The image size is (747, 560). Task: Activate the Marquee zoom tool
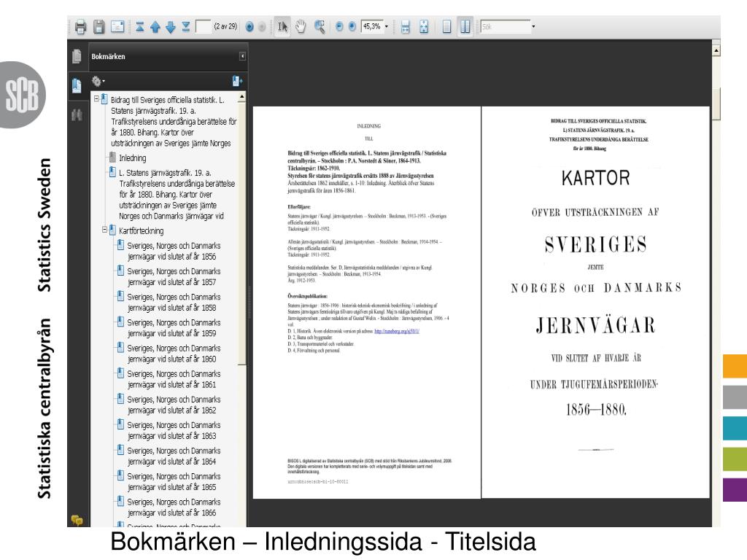coord(320,27)
